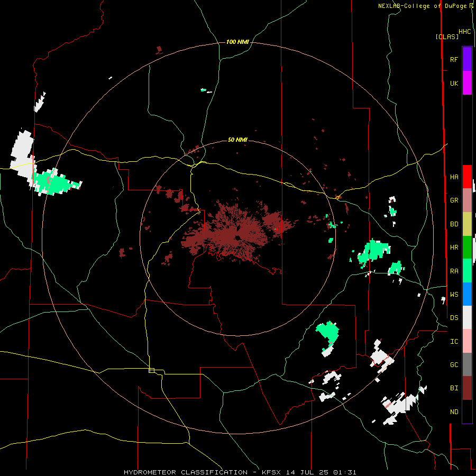Click the HHC product code label
This screenshot has width=476, height=476.
pos(464,32)
